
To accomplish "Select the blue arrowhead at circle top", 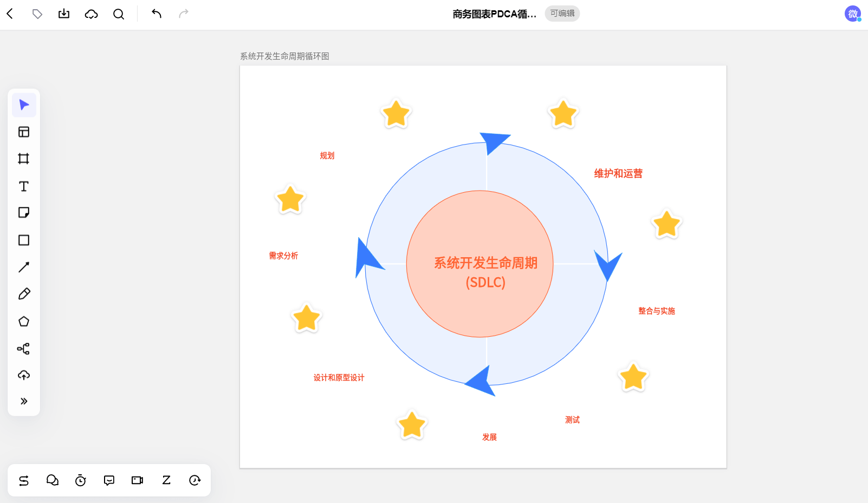I will point(493,141).
